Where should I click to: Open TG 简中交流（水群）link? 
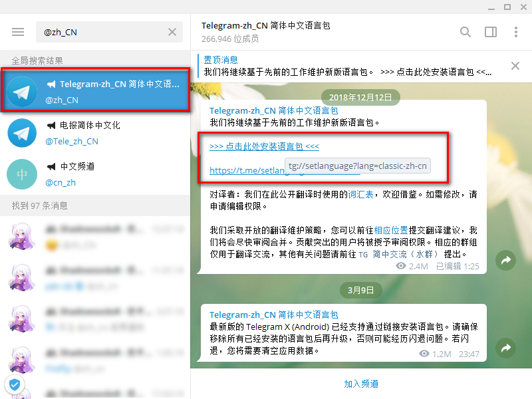point(398,254)
